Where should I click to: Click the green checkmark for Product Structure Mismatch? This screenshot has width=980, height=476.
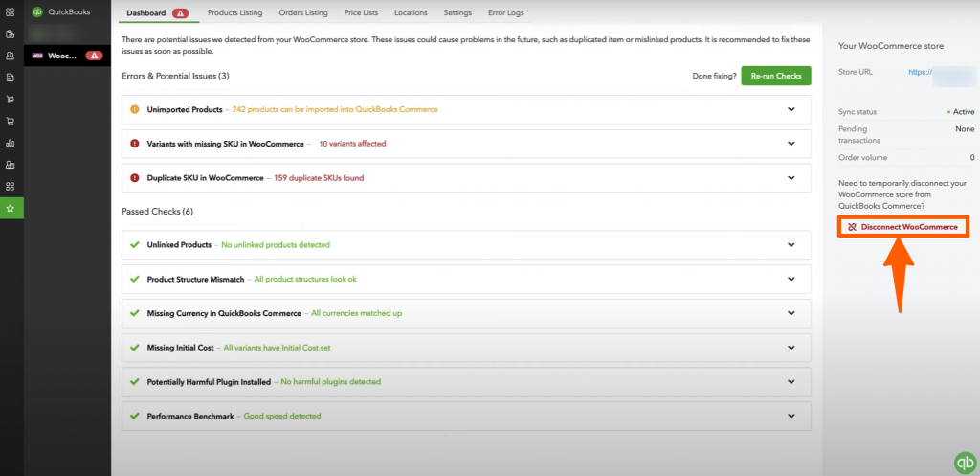click(x=134, y=279)
